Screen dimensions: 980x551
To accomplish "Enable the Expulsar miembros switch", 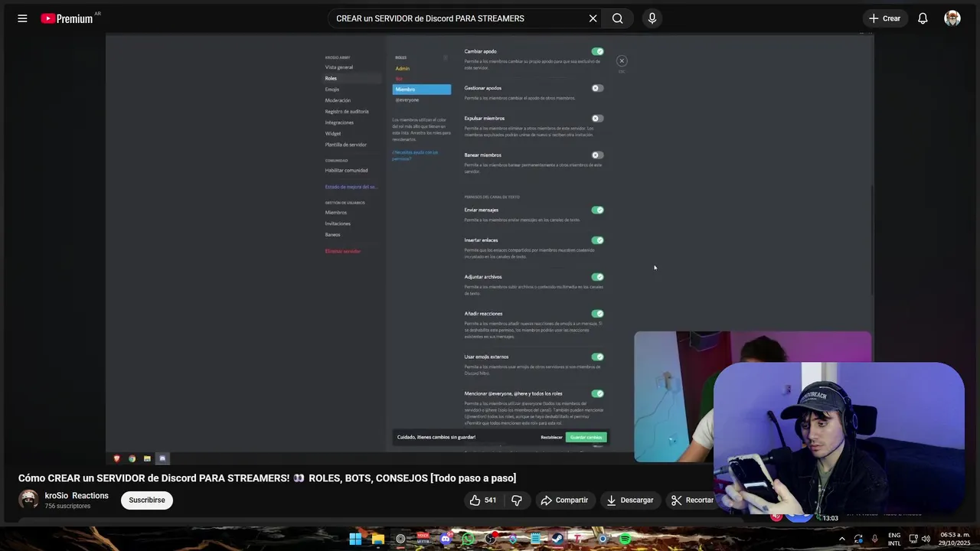I will (597, 119).
